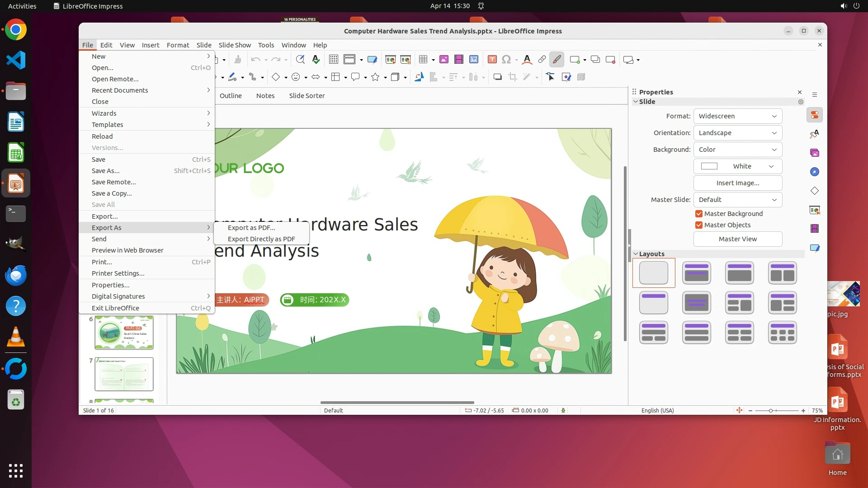The width and height of the screenshot is (868, 488).
Task: Choose Export Directly as PDF
Action: (261, 239)
